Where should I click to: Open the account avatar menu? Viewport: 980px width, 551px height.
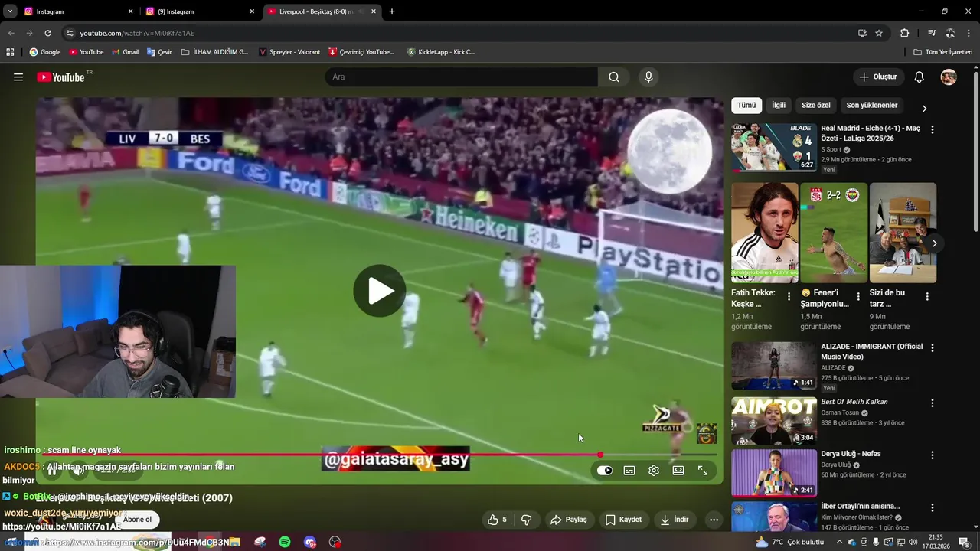tap(949, 77)
